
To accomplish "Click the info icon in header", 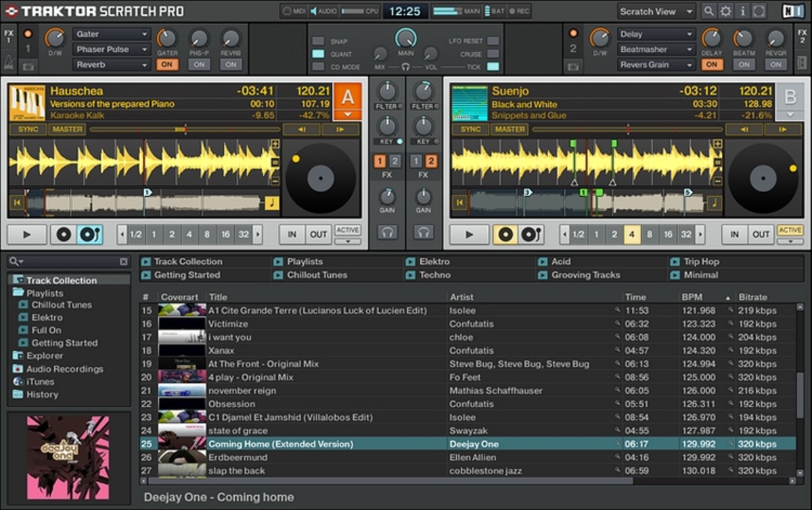I will click(x=742, y=11).
